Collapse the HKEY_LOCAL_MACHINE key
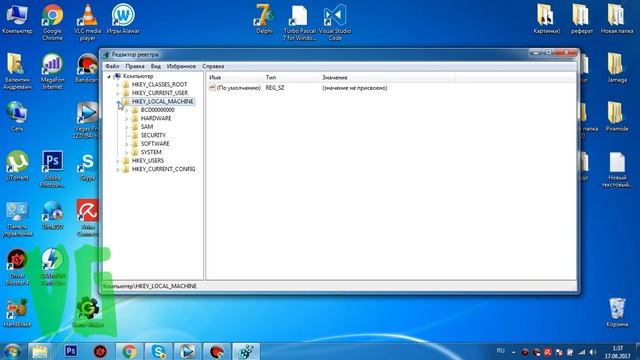This screenshot has width=640, height=360. (118, 102)
